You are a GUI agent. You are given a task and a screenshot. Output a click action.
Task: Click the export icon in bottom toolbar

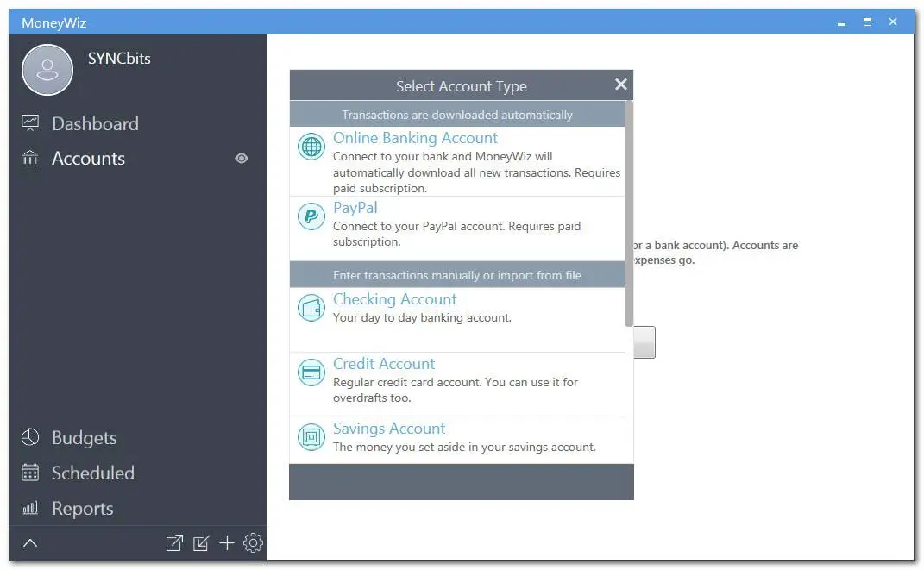pyautogui.click(x=174, y=543)
